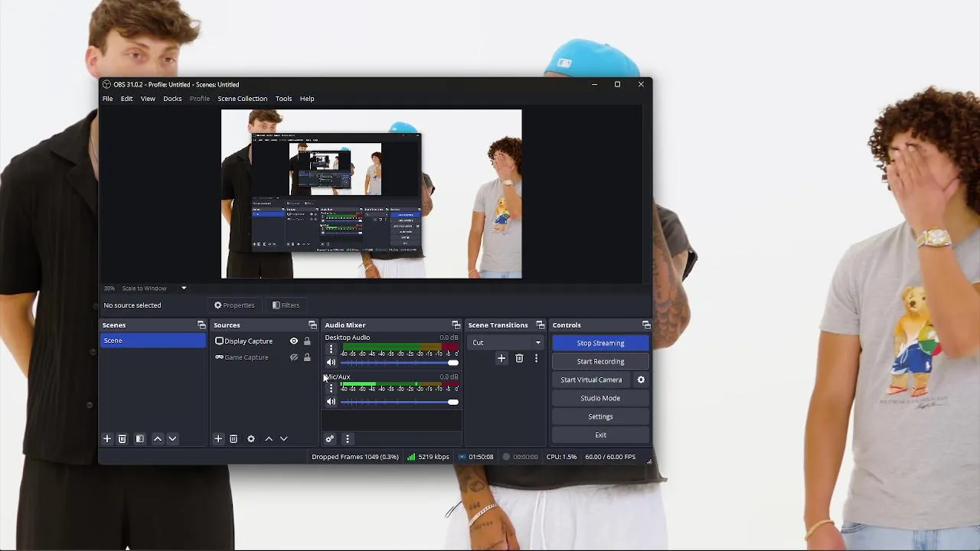Open the File menu
980x551 pixels.
coord(108,99)
